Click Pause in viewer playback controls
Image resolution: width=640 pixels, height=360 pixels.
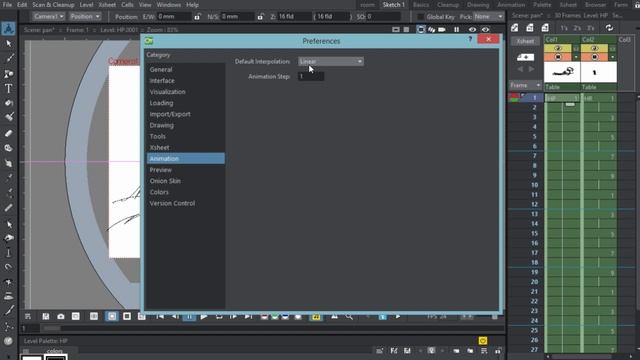tap(189, 316)
